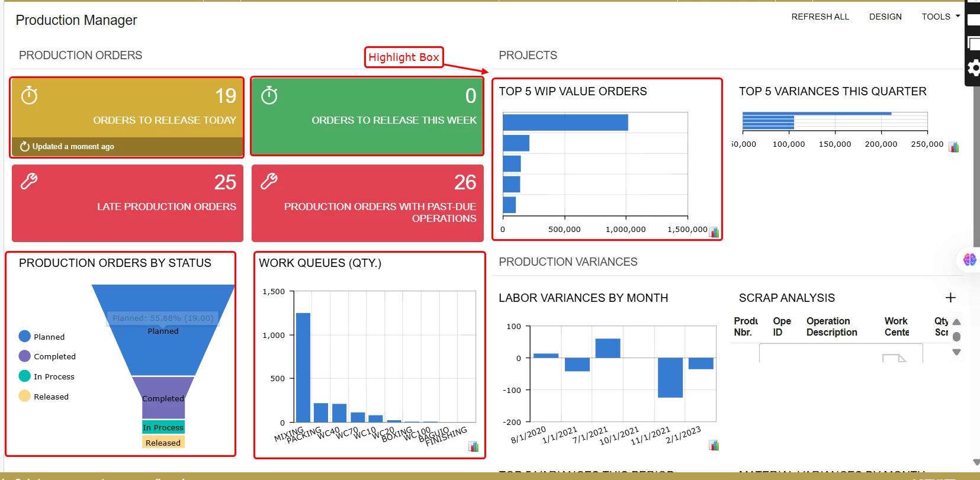The height and width of the screenshot is (480, 980).
Task: Open chart icon under Top 5 Variances This Quarter
Action: tap(953, 147)
